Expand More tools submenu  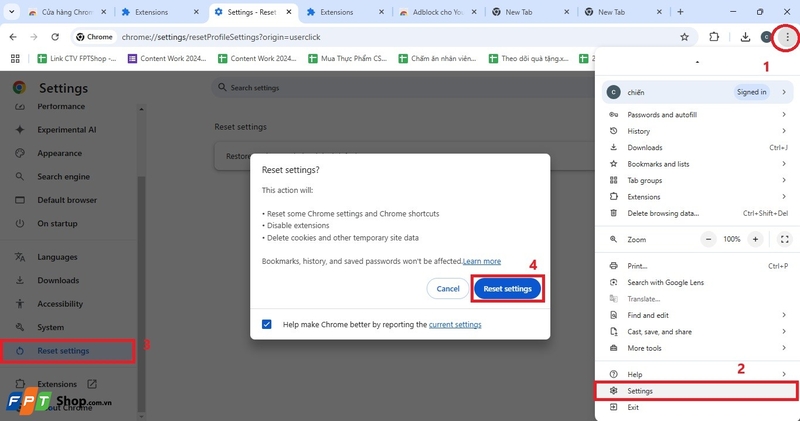pyautogui.click(x=697, y=348)
